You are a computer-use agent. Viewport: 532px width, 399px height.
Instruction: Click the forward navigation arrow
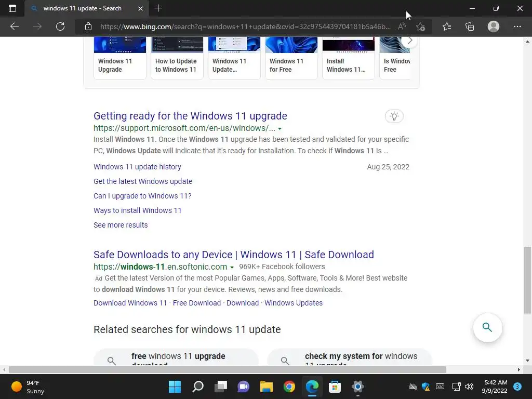tap(37, 26)
